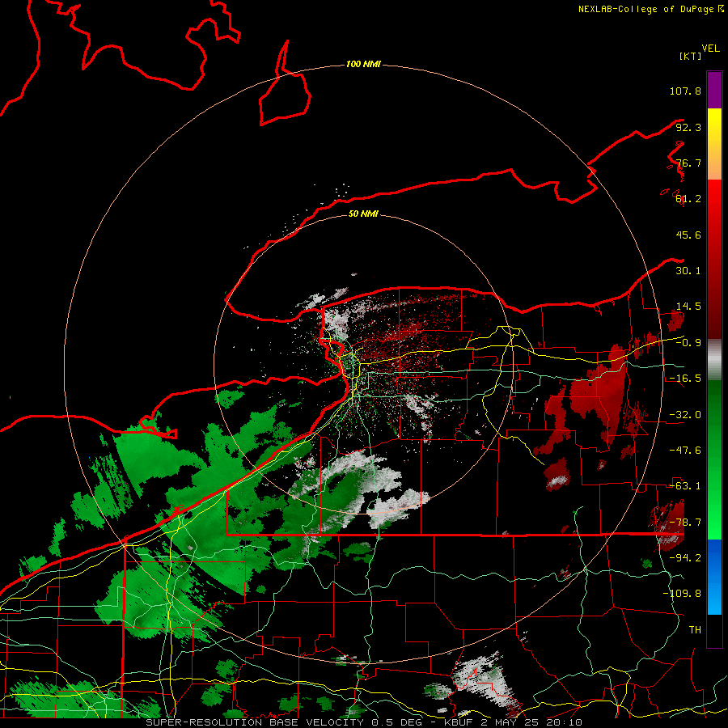The height and width of the screenshot is (728, 728).
Task: Click the 76.7 velocity scale value
Action: click(688, 163)
